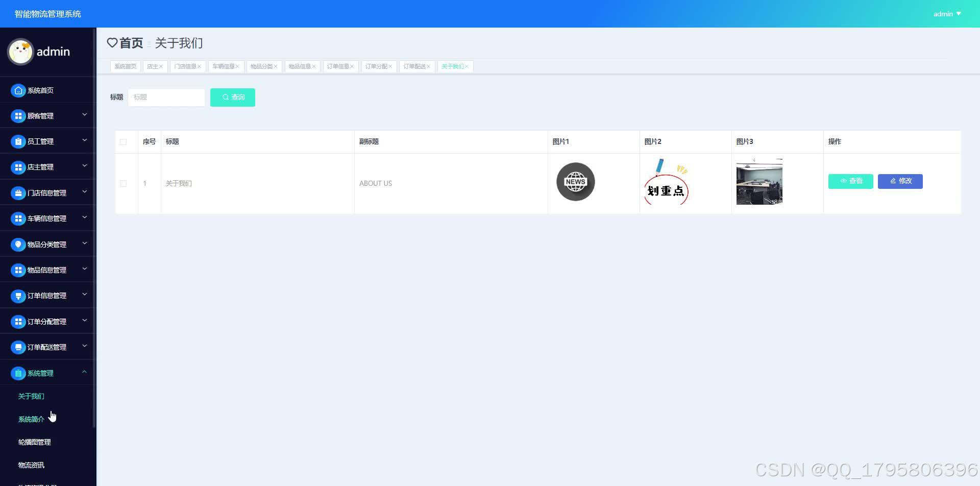Click the 门店信息管理 briefcase icon

[x=18, y=193]
